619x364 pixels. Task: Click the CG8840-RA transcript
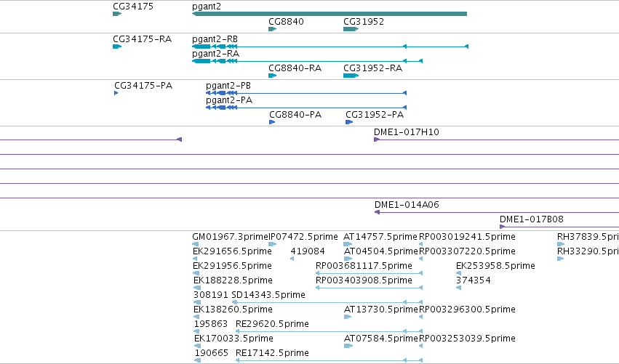point(272,76)
